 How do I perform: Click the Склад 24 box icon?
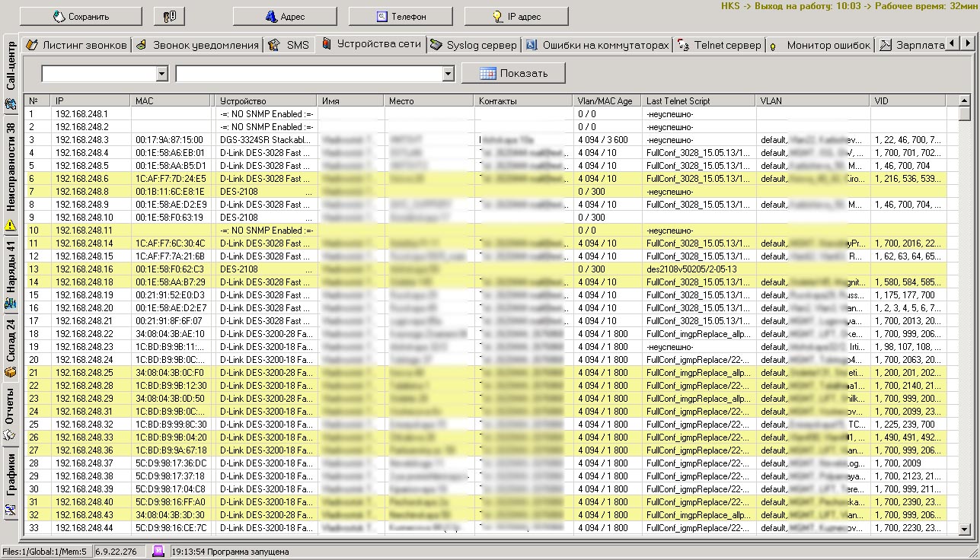(11, 371)
